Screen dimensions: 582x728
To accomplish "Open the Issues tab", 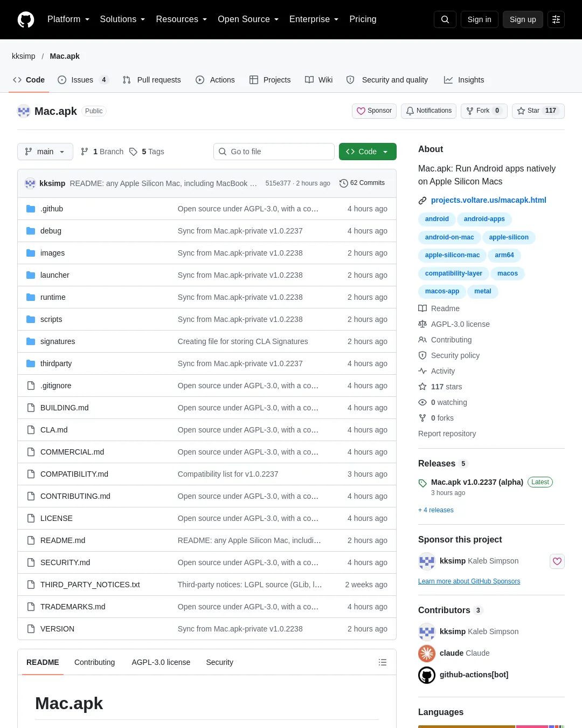I will coord(83,80).
